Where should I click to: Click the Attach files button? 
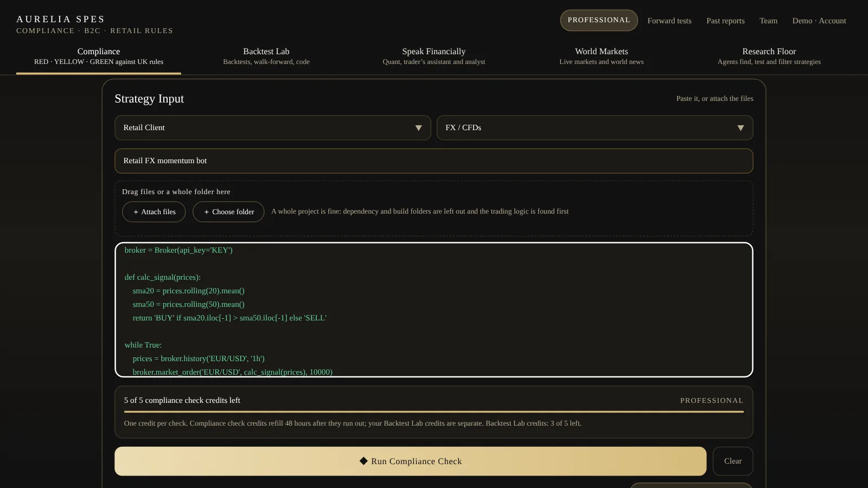click(x=154, y=212)
